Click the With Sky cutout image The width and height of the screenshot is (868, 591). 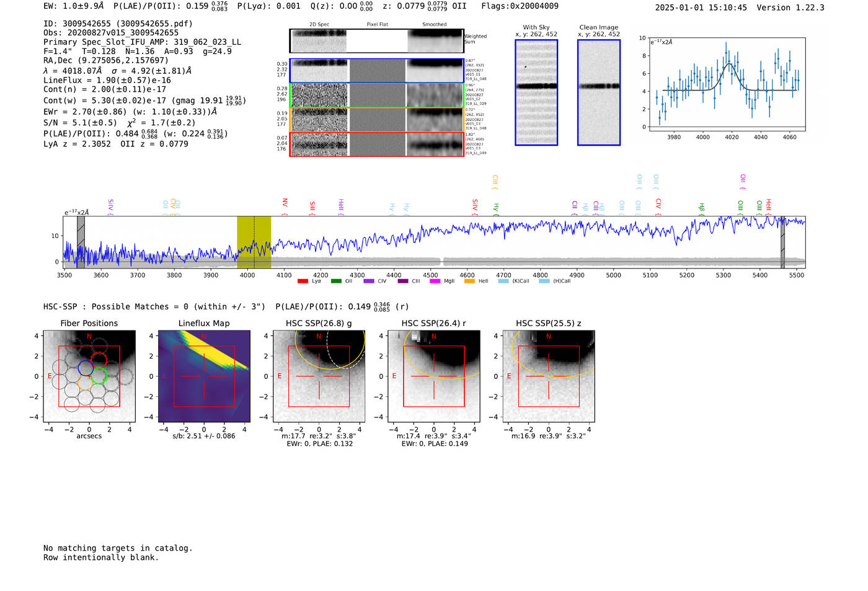click(x=536, y=92)
